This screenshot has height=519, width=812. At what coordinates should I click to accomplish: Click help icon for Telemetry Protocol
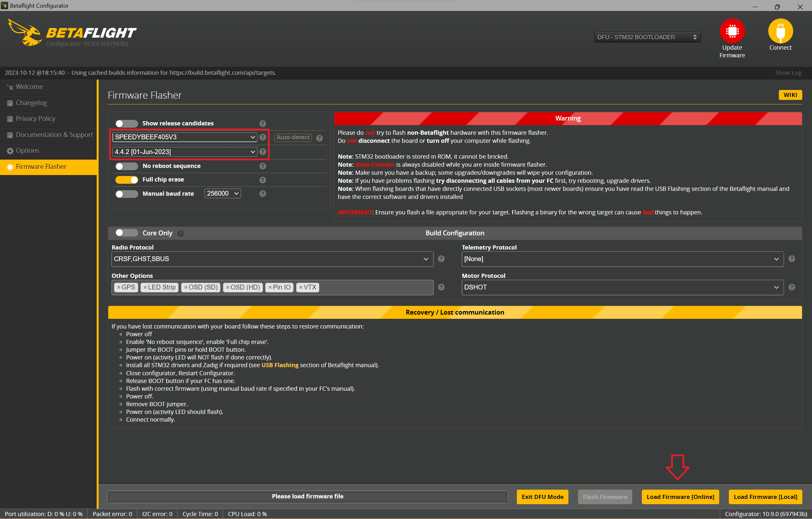791,259
